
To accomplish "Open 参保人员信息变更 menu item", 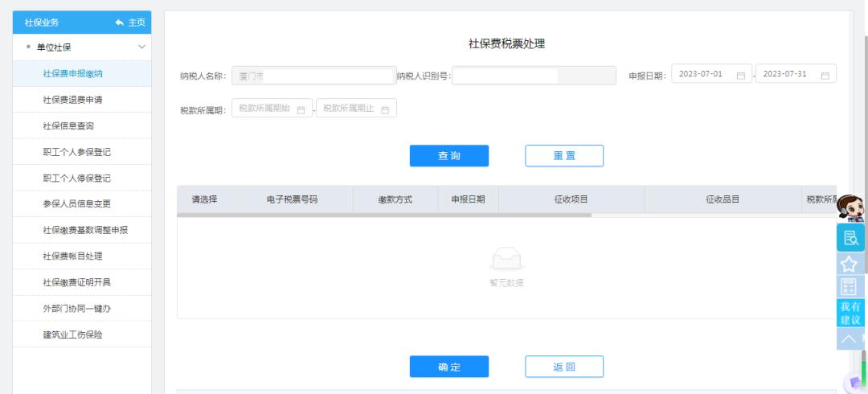I will pos(82,204).
